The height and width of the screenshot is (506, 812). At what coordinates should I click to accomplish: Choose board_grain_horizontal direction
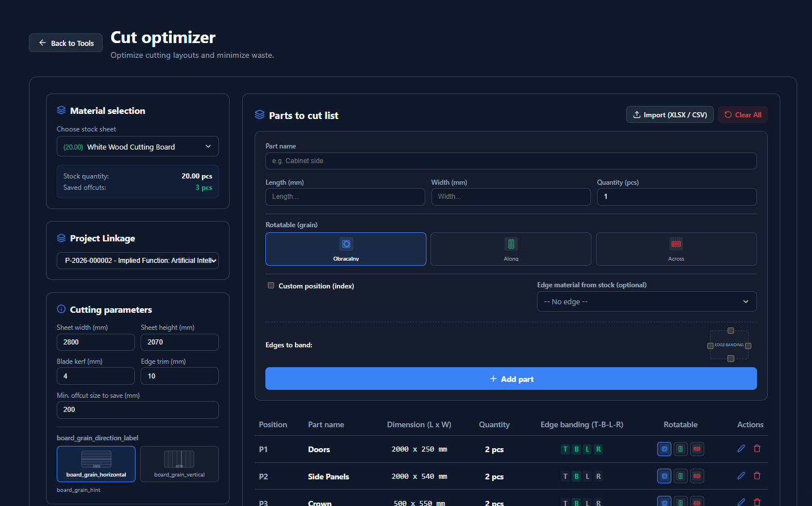[x=96, y=464]
